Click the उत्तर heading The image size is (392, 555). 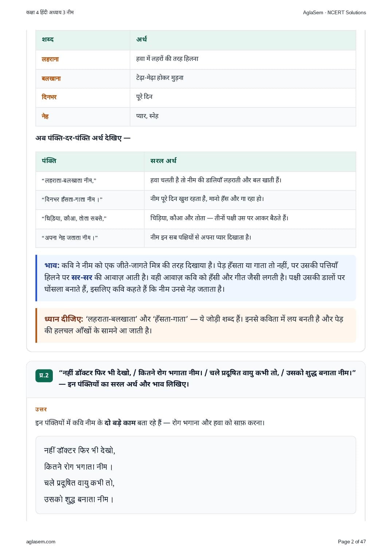(41, 410)
